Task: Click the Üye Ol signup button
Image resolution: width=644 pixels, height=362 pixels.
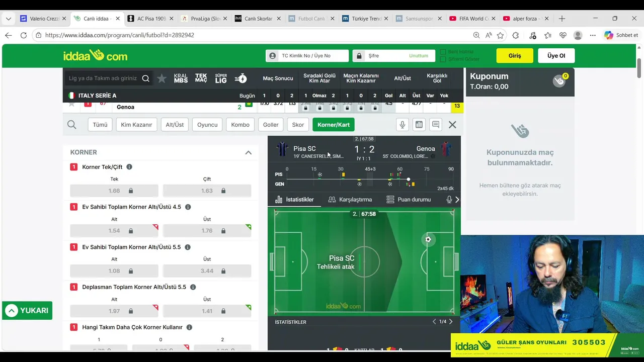Action: (556, 56)
